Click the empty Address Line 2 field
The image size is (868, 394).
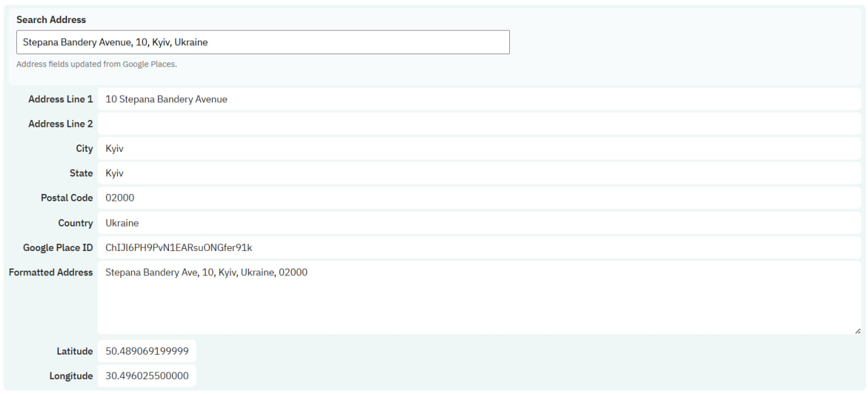(x=479, y=123)
